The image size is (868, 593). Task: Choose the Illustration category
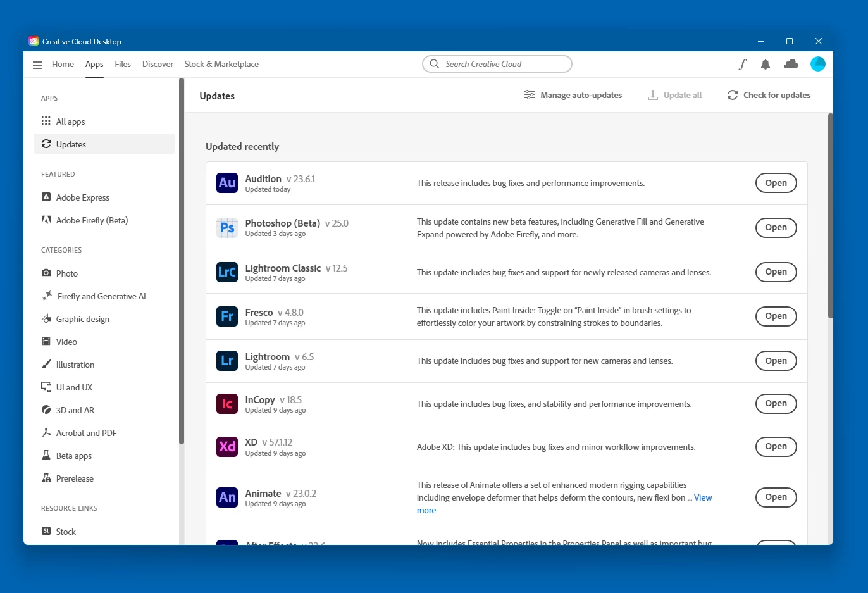104,365
